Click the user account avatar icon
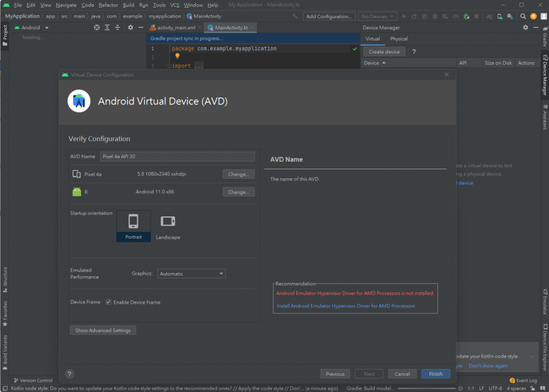This screenshot has width=549, height=392. [x=544, y=17]
